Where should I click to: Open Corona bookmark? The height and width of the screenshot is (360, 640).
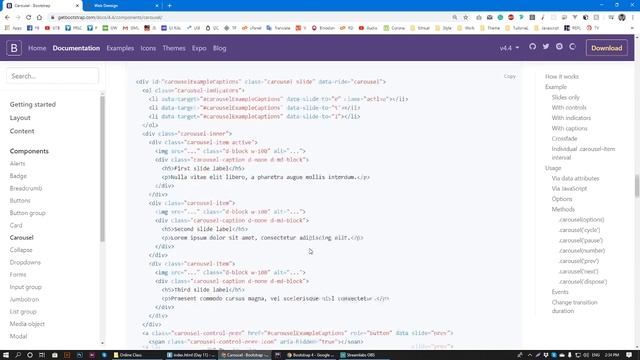[x=394, y=28]
